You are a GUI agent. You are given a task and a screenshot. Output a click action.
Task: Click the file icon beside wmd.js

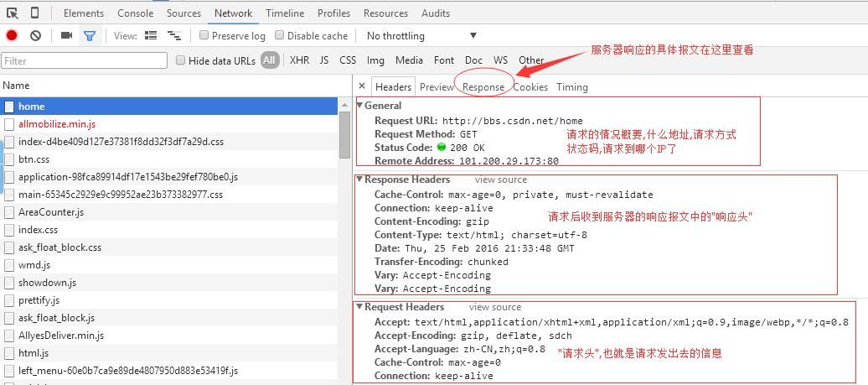click(x=9, y=265)
